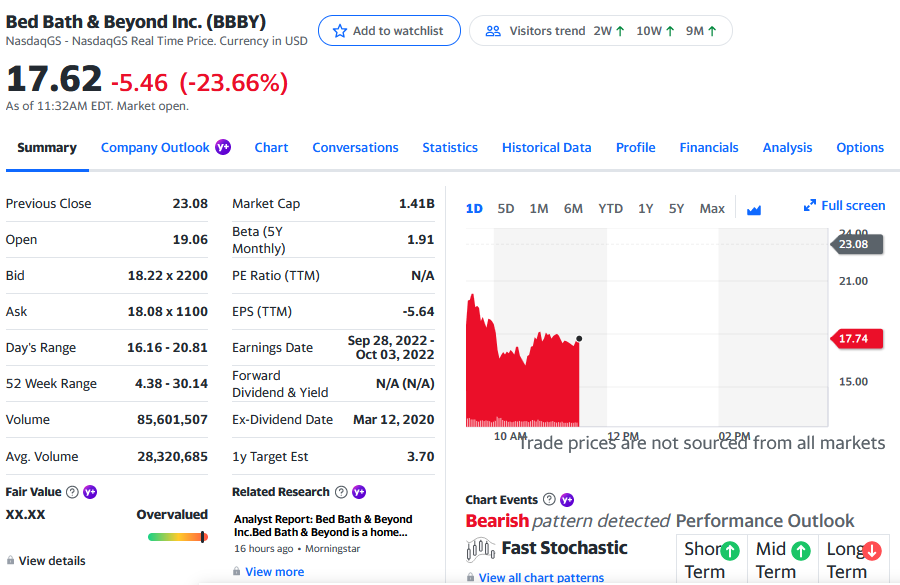Click the lock icon beside View more
The image size is (900, 585).
pos(236,571)
